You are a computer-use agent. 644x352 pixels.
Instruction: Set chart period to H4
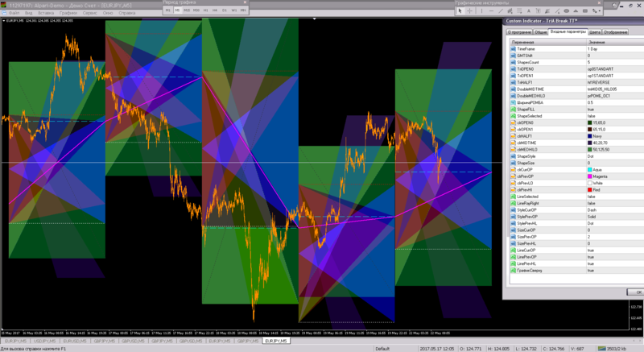(x=215, y=10)
